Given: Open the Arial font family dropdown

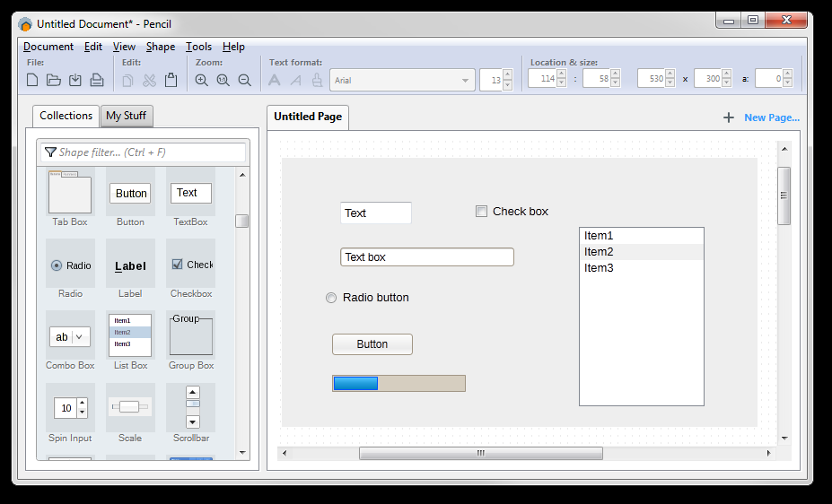Looking at the screenshot, I should pyautogui.click(x=402, y=80).
